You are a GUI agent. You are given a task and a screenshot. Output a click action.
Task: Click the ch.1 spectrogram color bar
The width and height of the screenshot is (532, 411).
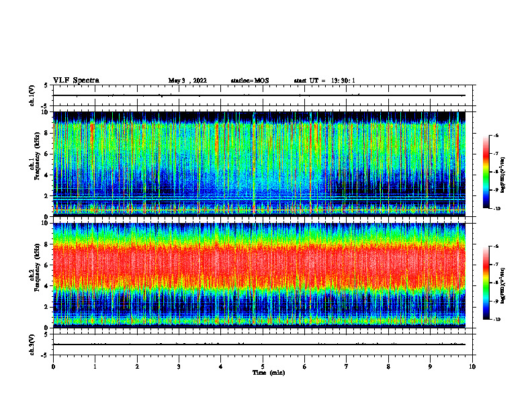tap(486, 172)
